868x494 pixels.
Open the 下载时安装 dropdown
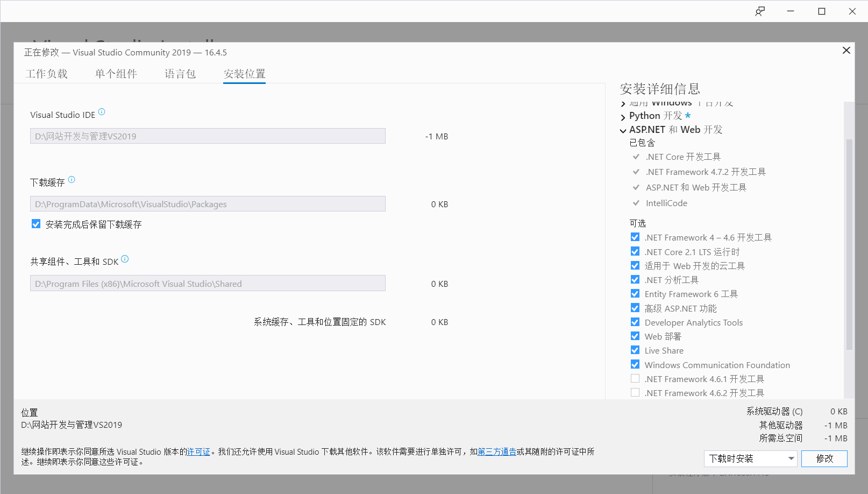tap(750, 458)
